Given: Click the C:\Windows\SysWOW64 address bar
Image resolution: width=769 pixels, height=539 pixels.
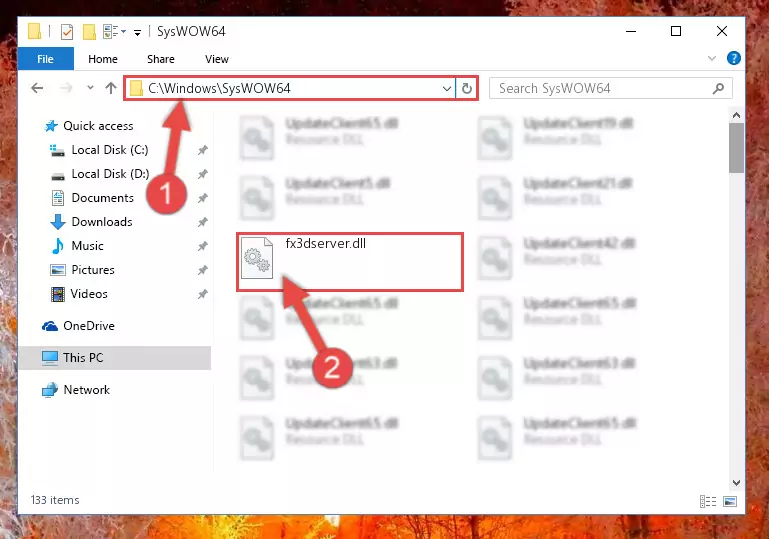Looking at the screenshot, I should [289, 88].
